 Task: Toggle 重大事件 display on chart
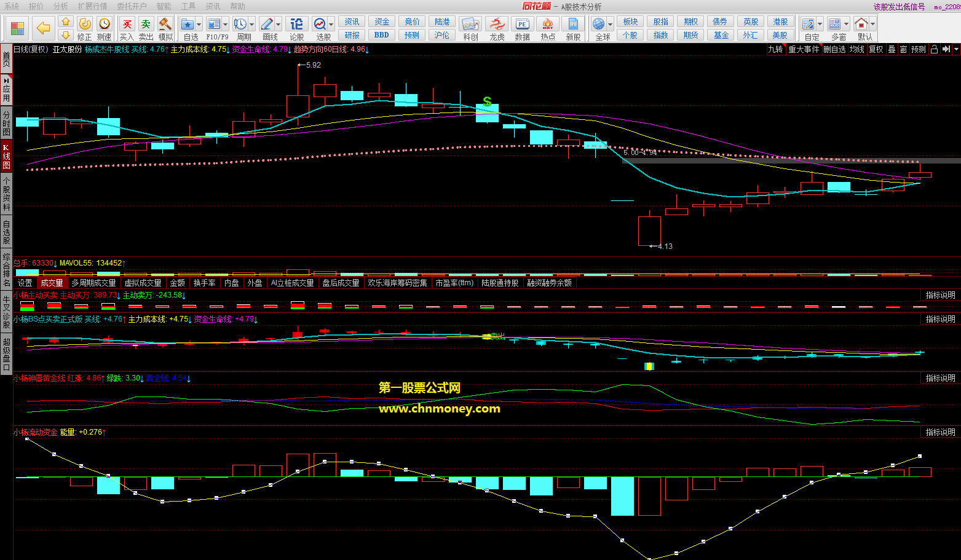click(x=804, y=49)
